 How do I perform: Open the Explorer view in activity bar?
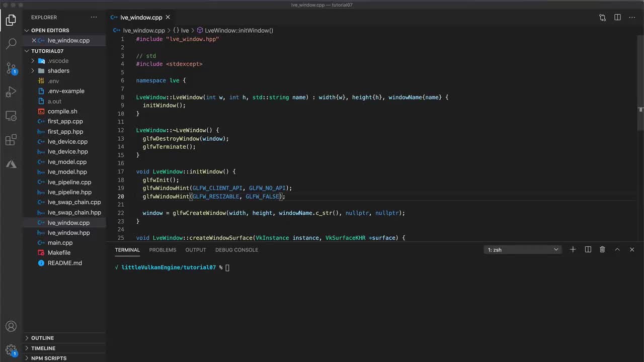pyautogui.click(x=11, y=20)
